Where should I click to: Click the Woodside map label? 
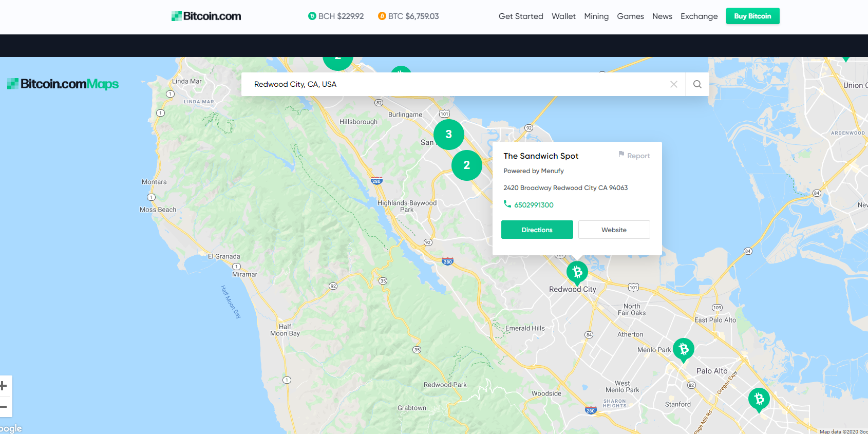click(x=546, y=393)
